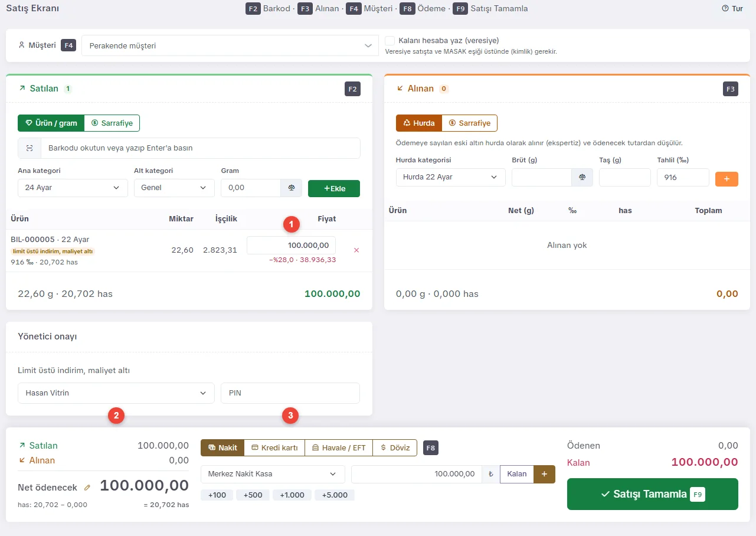Choose Havale / EFT payment method
The image size is (756, 536).
tap(339, 447)
